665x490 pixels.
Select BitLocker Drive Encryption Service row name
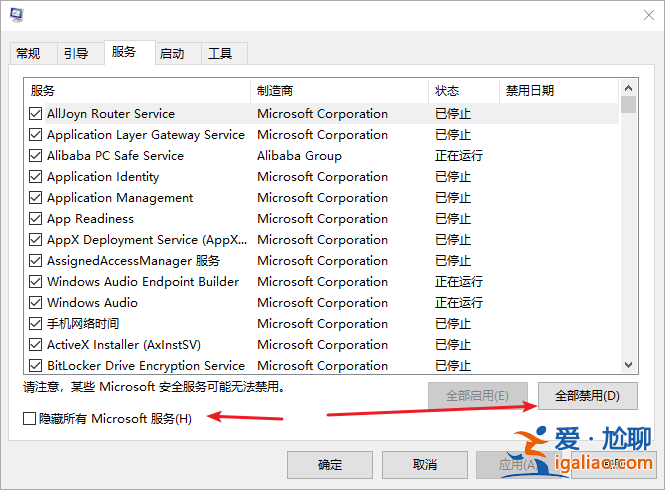pos(146,366)
